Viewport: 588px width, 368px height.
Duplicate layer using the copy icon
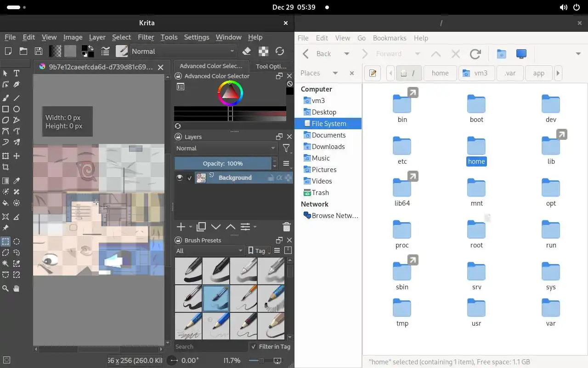[x=201, y=227]
